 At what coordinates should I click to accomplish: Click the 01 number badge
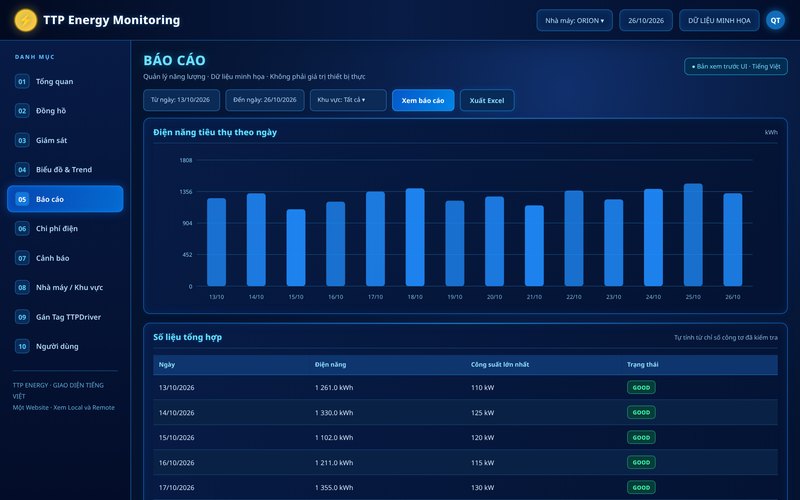coord(22,82)
